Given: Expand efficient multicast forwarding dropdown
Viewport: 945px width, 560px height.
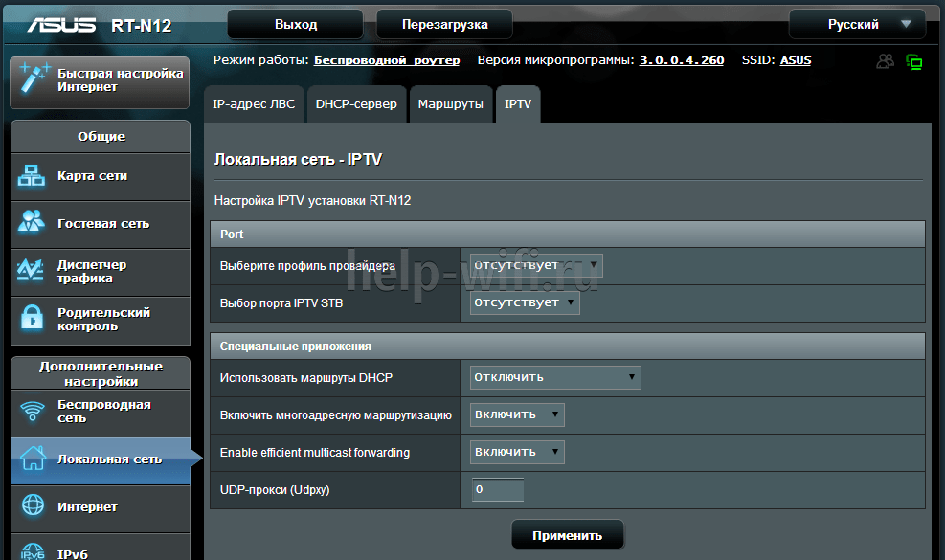Looking at the screenshot, I should point(517,452).
